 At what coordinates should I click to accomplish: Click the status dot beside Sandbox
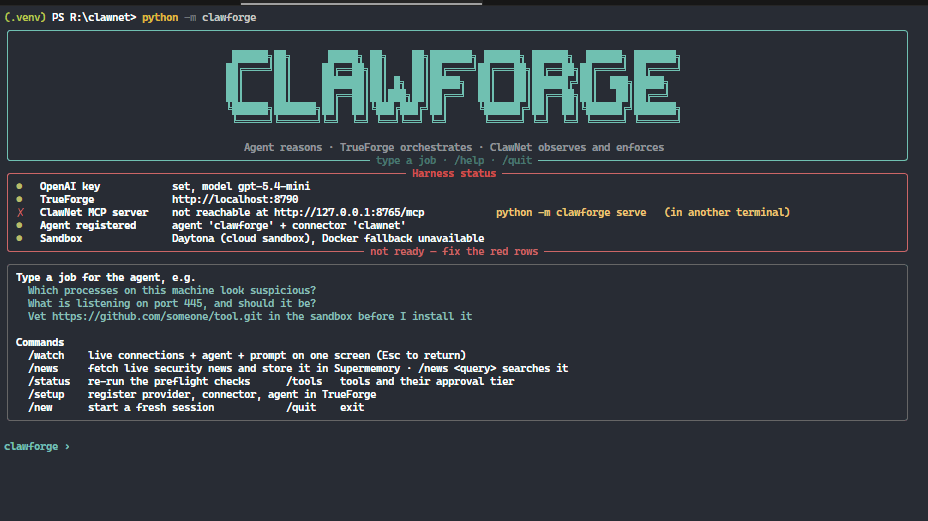point(20,238)
